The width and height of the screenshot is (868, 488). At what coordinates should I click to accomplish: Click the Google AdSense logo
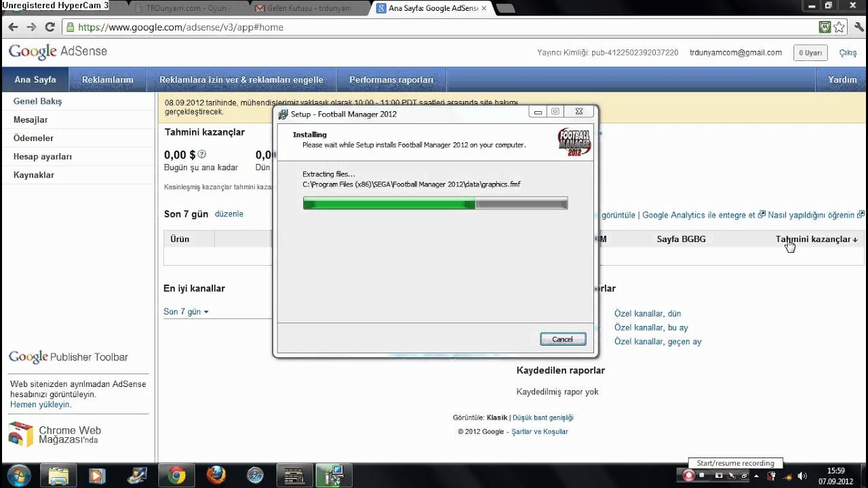[x=58, y=52]
